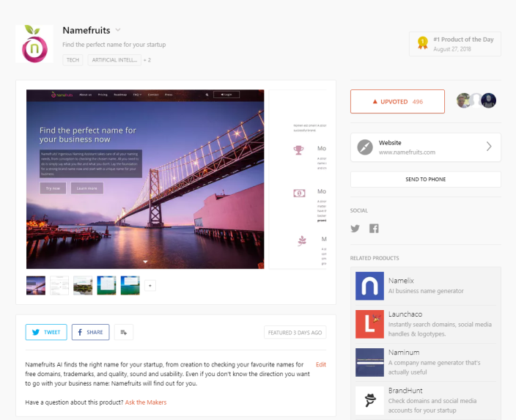Click the Launchaco red L logo
The height and width of the screenshot is (420, 516).
tap(369, 324)
